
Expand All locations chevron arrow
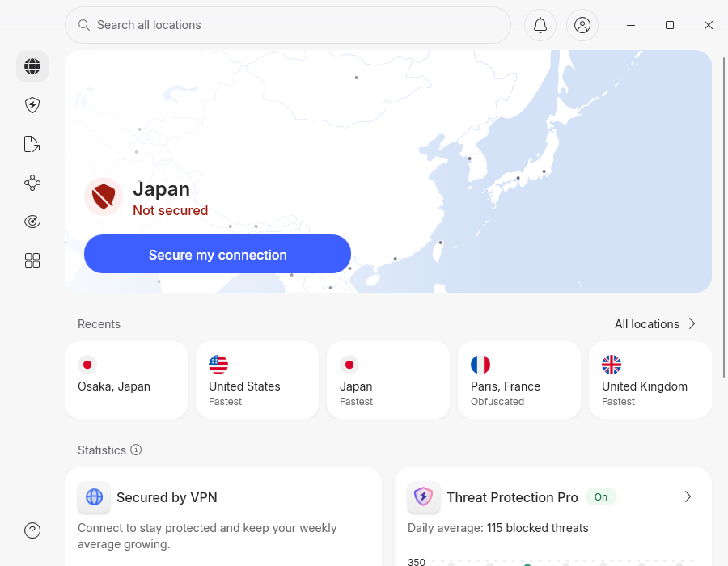(692, 323)
